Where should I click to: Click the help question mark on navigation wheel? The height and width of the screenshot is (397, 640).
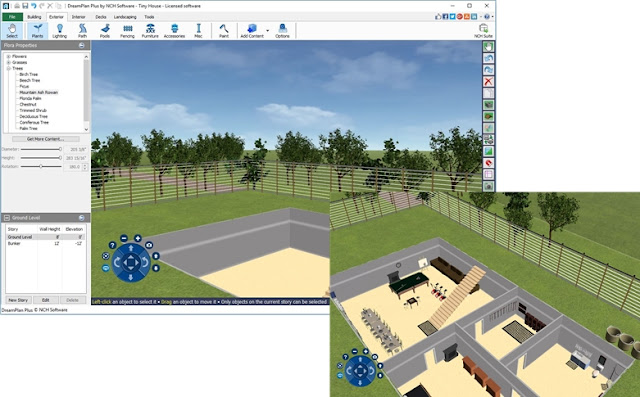pos(112,245)
